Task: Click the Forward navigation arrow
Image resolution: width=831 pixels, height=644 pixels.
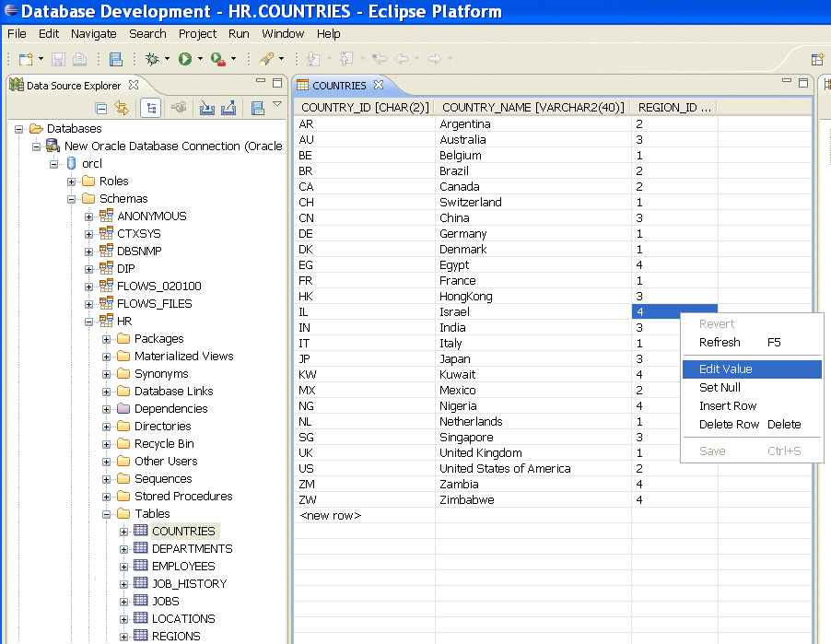Action: (x=435, y=59)
